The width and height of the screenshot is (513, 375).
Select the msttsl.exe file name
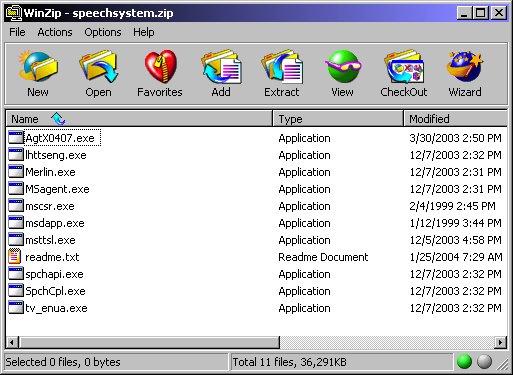50,240
